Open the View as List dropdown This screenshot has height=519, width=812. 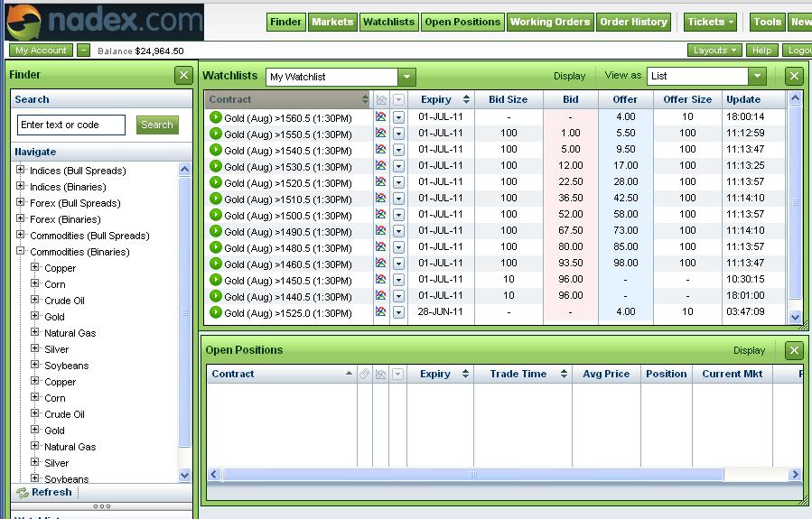click(757, 77)
